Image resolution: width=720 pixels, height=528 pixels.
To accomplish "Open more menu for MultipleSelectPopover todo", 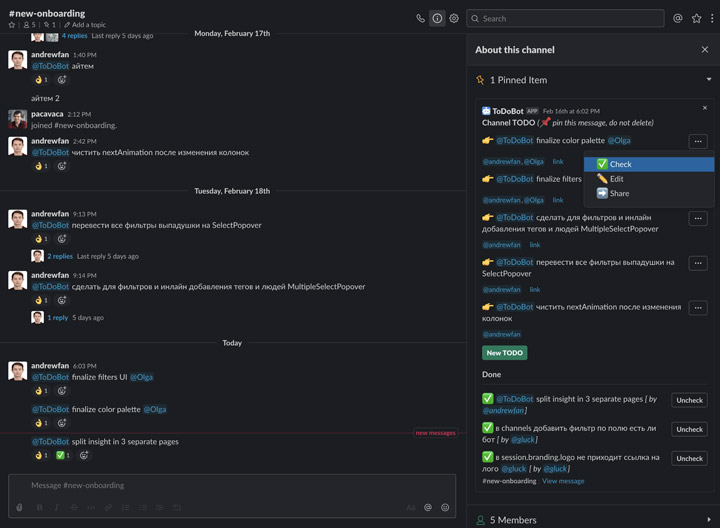I will pyautogui.click(x=698, y=219).
